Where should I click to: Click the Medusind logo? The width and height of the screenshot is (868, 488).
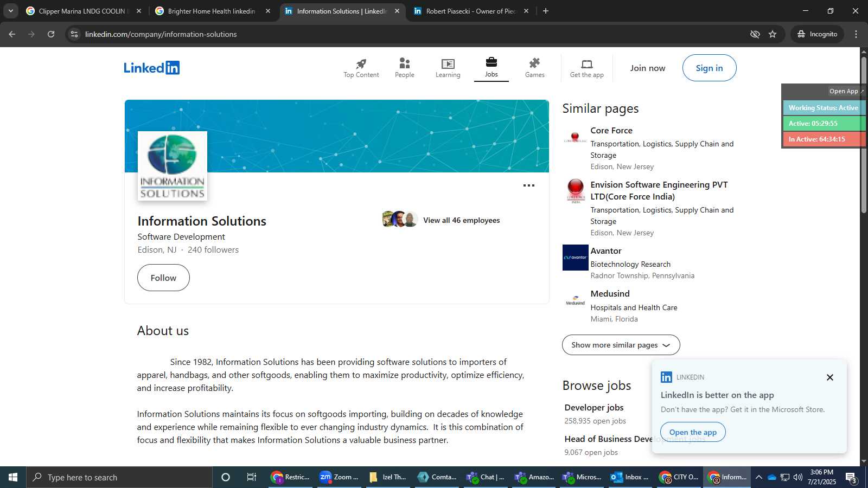click(x=575, y=301)
